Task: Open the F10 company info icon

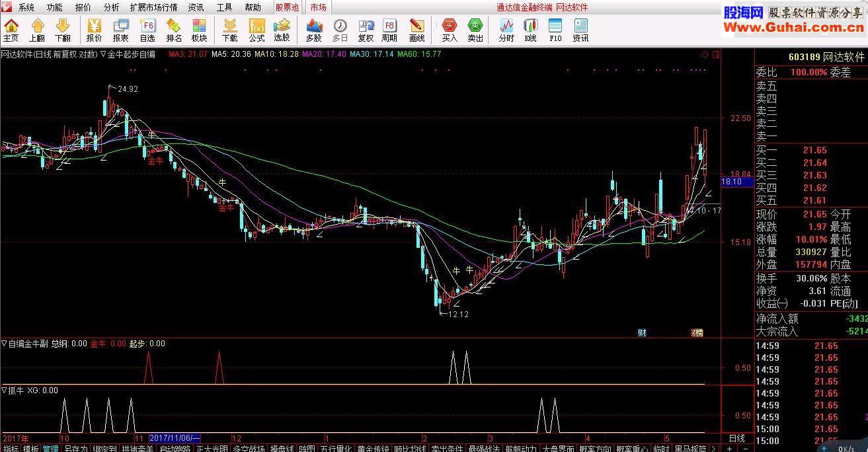Action: [x=555, y=30]
